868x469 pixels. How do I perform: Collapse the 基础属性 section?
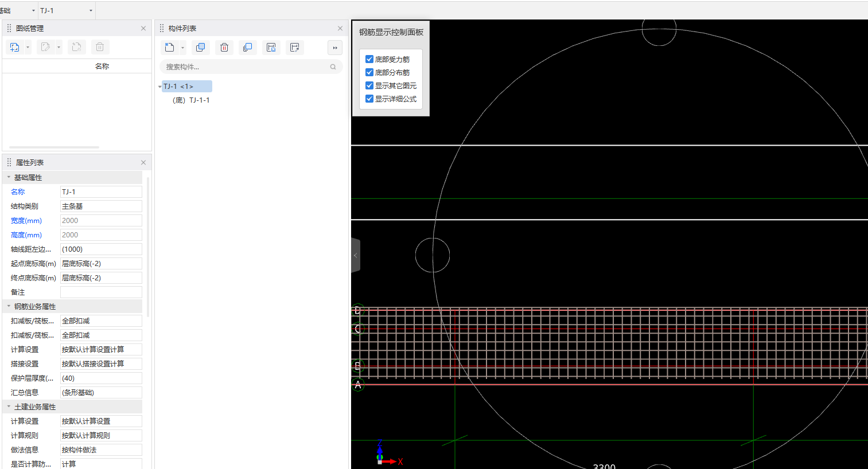point(9,177)
